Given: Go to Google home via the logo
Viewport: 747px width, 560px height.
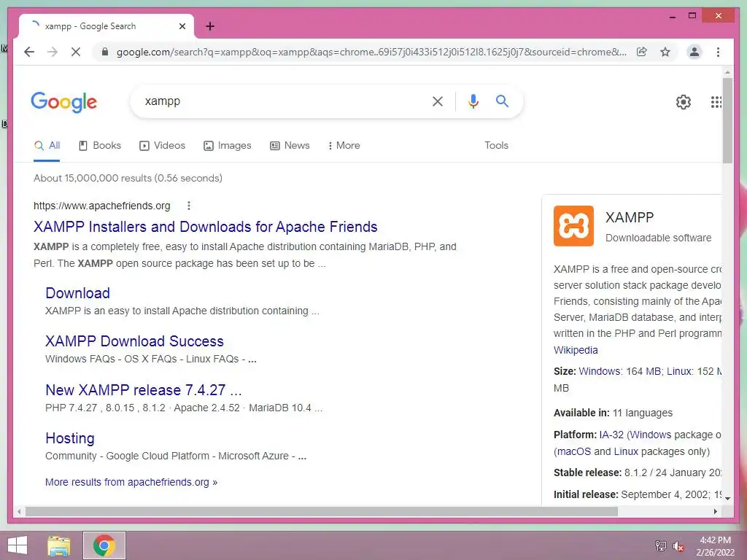Looking at the screenshot, I should tap(64, 102).
